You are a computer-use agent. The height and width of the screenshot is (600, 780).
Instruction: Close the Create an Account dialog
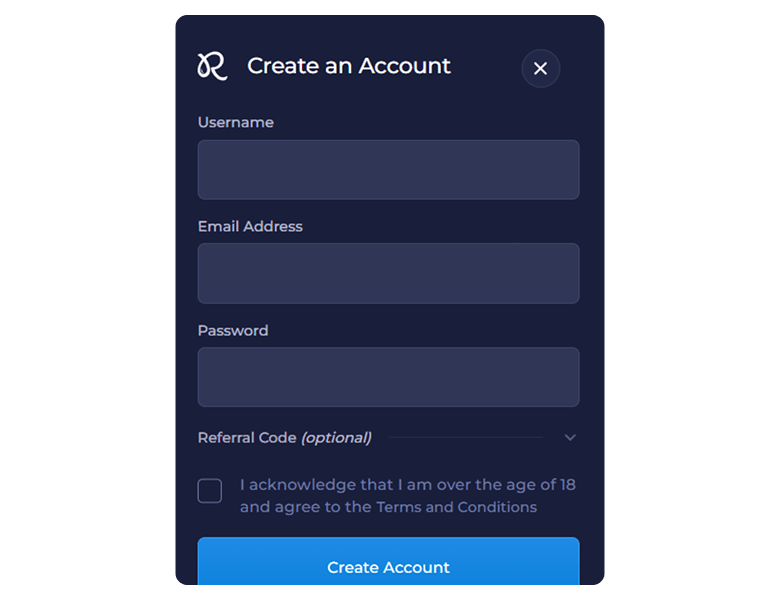540,68
